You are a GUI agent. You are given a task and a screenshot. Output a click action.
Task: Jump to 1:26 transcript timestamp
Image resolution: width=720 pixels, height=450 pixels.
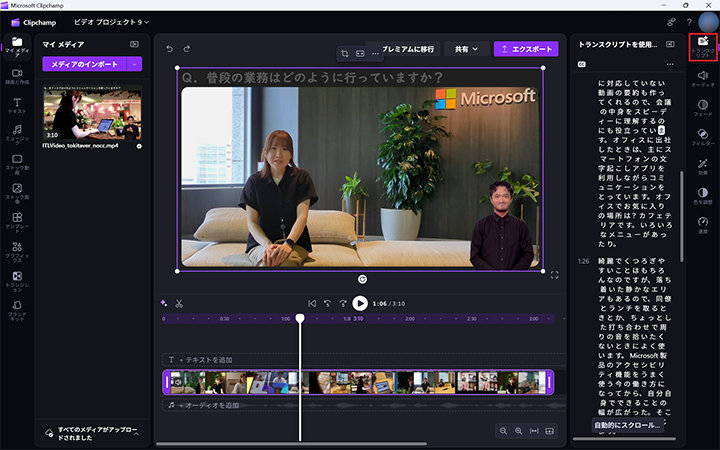point(584,261)
